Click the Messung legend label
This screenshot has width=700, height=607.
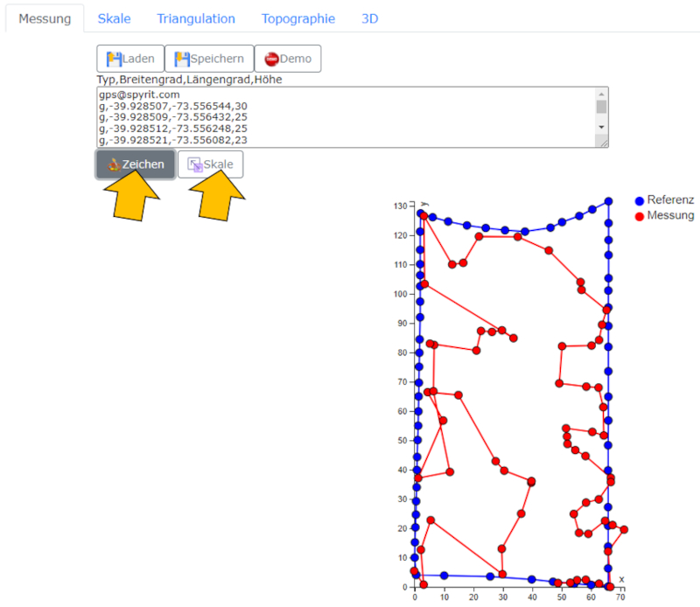pos(670,215)
